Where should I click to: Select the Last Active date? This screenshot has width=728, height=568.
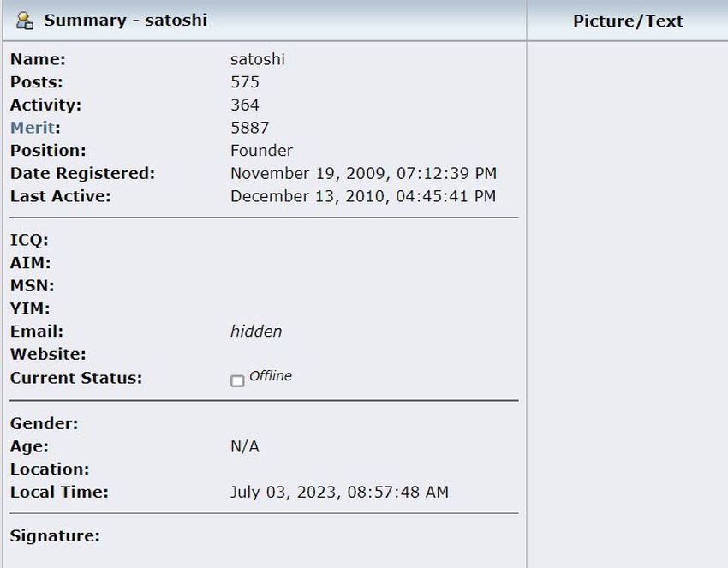[364, 195]
